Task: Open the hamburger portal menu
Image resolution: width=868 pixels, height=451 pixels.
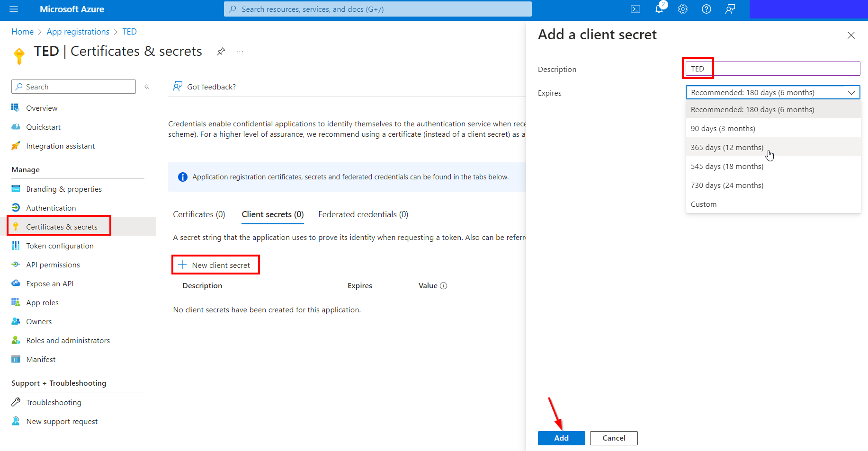Action: (x=14, y=9)
